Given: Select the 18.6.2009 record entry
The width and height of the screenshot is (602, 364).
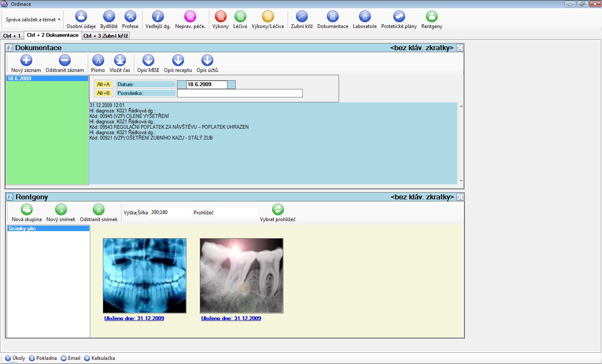Looking at the screenshot, I should tap(47, 79).
